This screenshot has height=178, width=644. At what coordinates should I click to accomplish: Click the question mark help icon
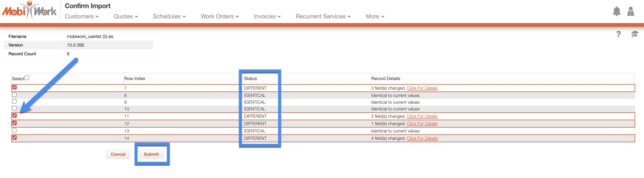click(x=618, y=34)
